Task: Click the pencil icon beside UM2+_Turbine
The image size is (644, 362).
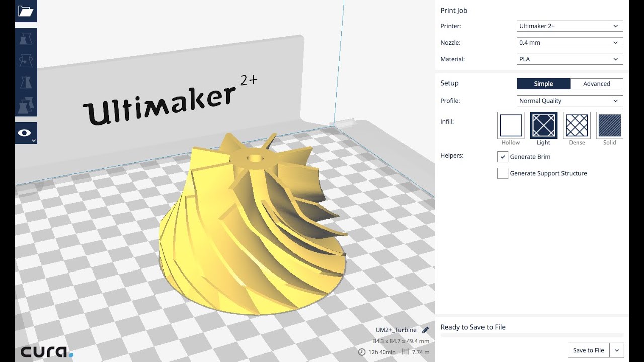Action: pyautogui.click(x=425, y=330)
